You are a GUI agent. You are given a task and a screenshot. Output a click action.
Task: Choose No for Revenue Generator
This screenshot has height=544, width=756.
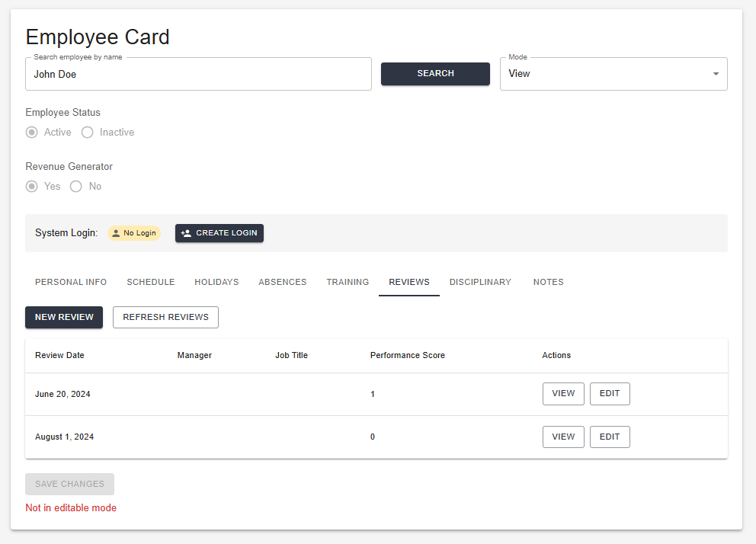point(76,187)
